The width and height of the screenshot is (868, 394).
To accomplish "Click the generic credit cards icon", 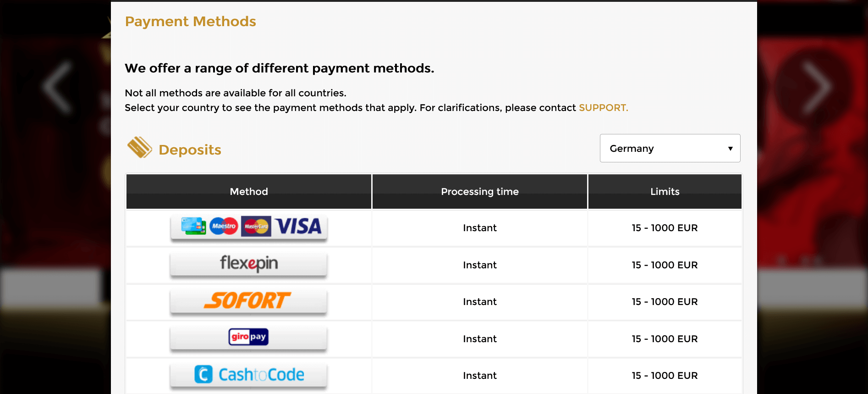I will 193,226.
